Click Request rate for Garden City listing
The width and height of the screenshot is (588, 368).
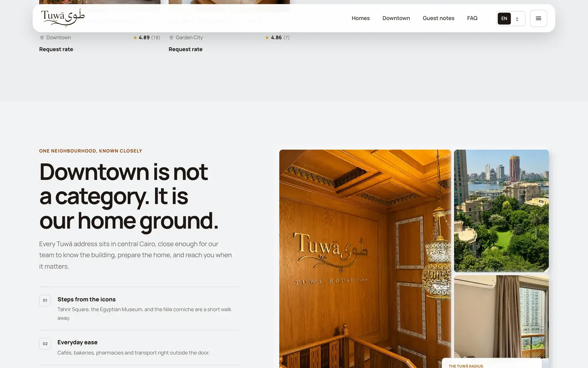coord(186,49)
